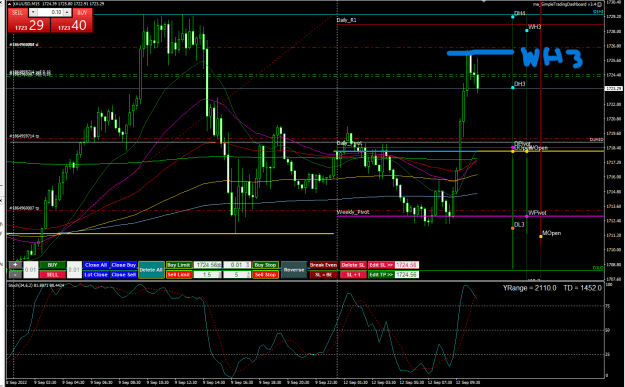Click the Sell Stop button
The image size is (625, 387).
point(265,275)
